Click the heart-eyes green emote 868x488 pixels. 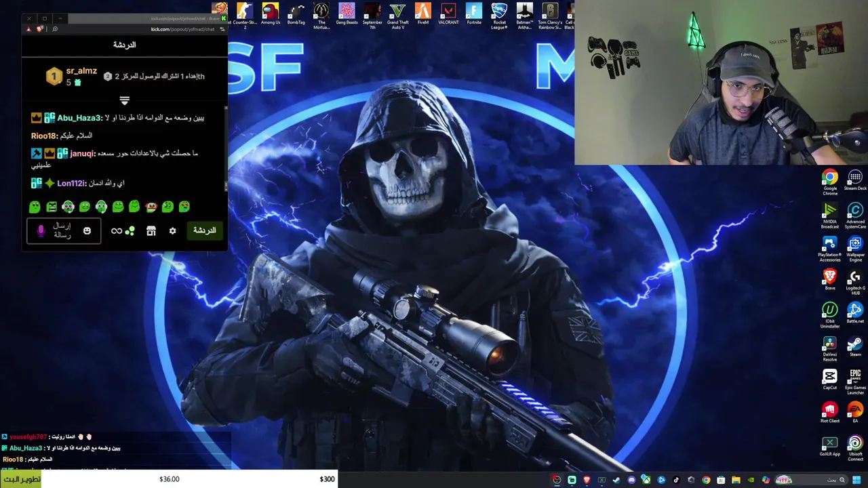(184, 207)
